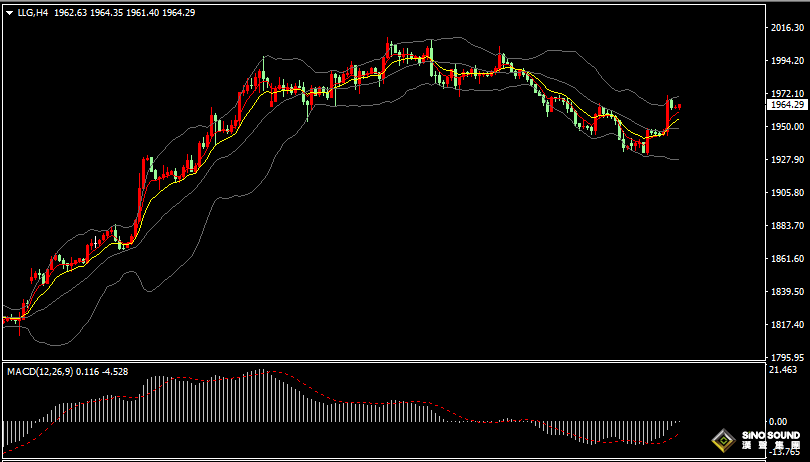Click the LLG,H4 symbol label

click(32, 12)
